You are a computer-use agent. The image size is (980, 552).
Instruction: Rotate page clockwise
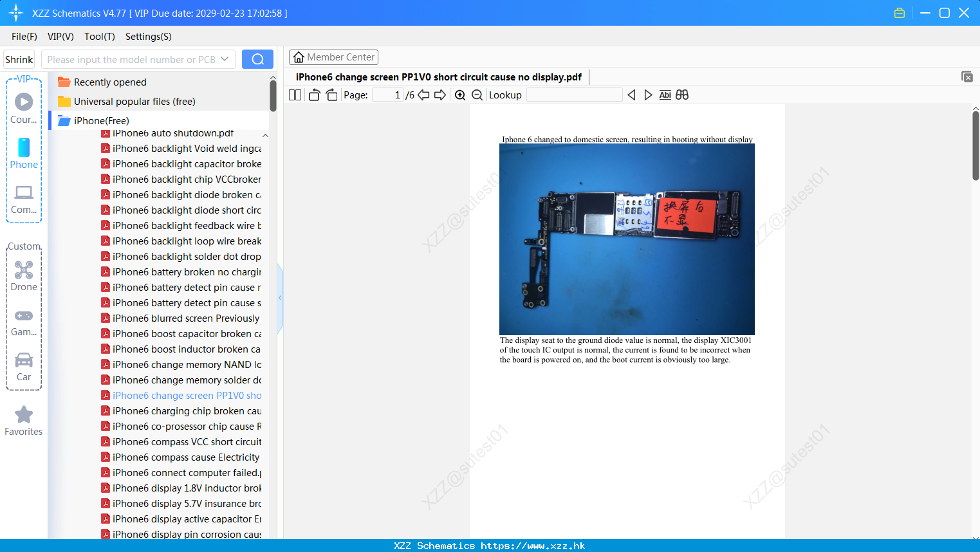(x=331, y=95)
